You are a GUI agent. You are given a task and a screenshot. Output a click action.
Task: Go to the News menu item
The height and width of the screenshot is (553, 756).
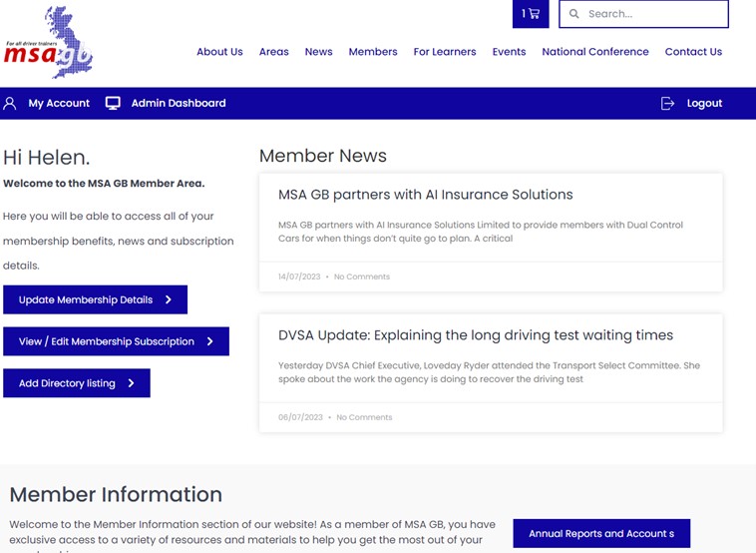coord(319,52)
